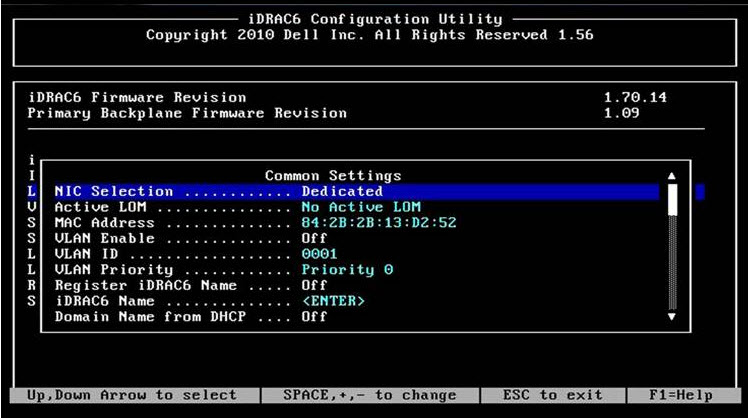Screen dimensions: 748x418
Task: Click the ESC to exit hint
Action: [552, 396]
